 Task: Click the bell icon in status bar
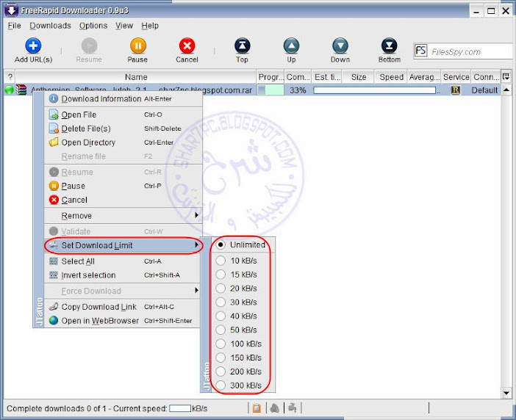pyautogui.click(x=274, y=408)
